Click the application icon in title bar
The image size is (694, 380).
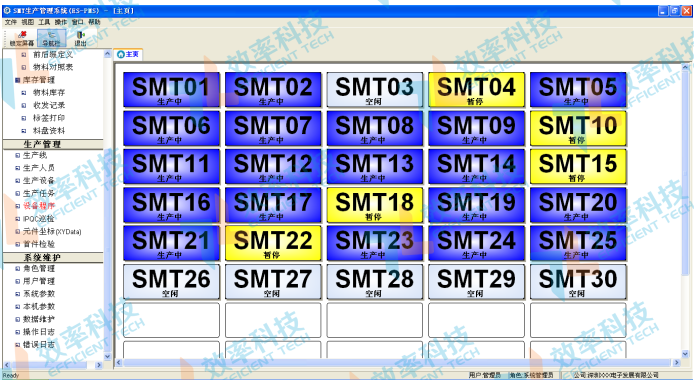click(7, 11)
